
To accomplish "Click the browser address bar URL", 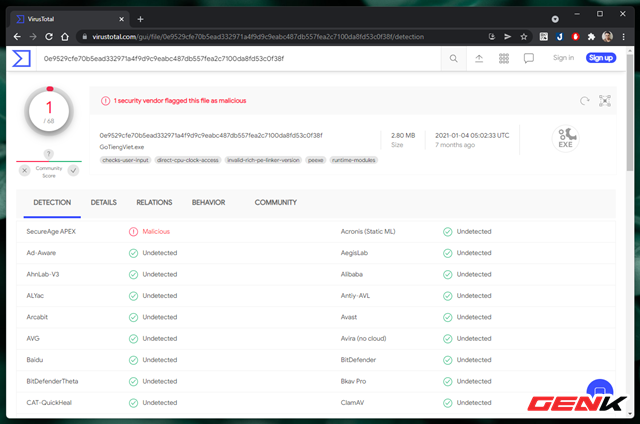I will coord(258,37).
